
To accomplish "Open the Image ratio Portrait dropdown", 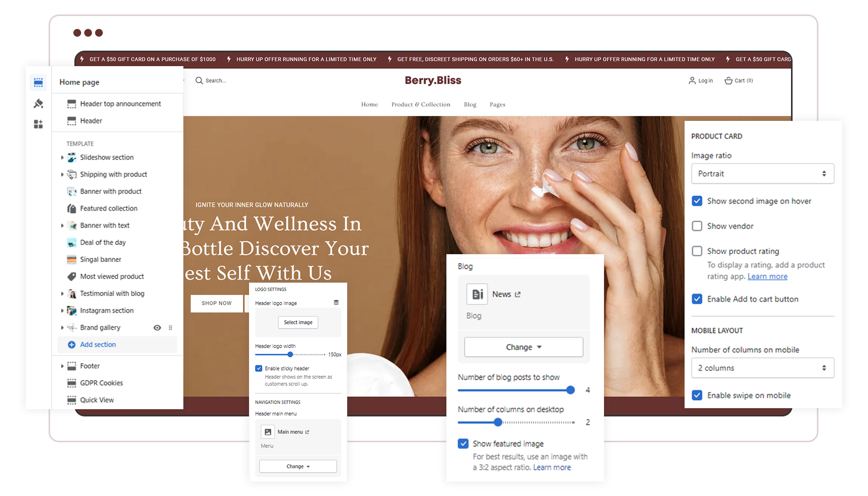I will coord(762,174).
